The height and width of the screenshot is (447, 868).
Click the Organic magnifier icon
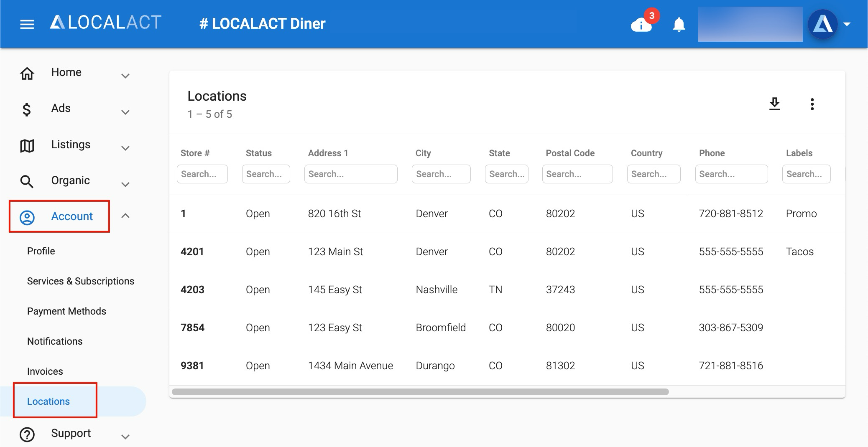27,182
